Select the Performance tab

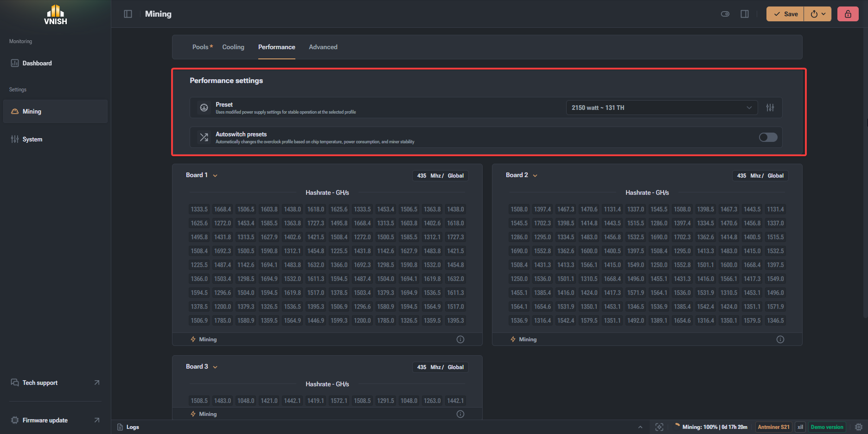[277, 47]
